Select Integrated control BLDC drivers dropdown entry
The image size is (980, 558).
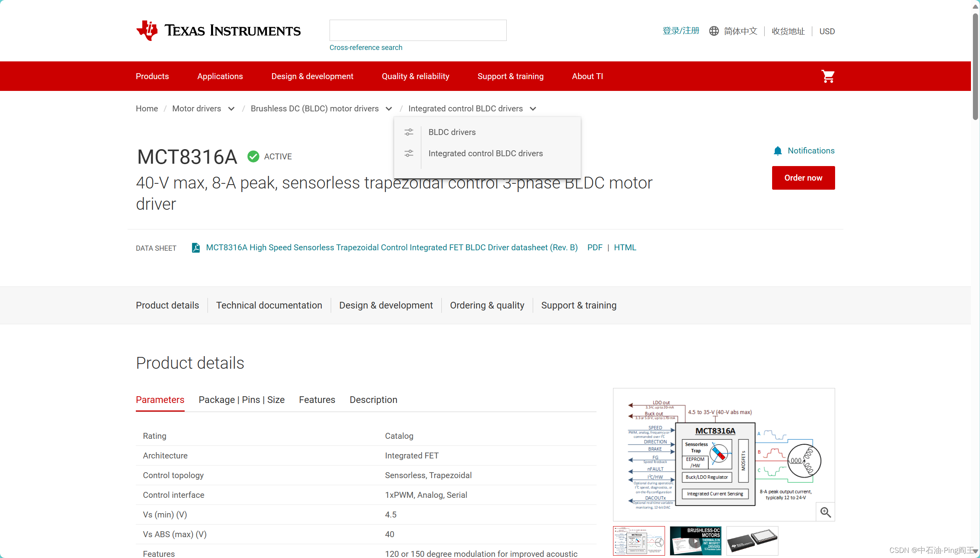485,153
